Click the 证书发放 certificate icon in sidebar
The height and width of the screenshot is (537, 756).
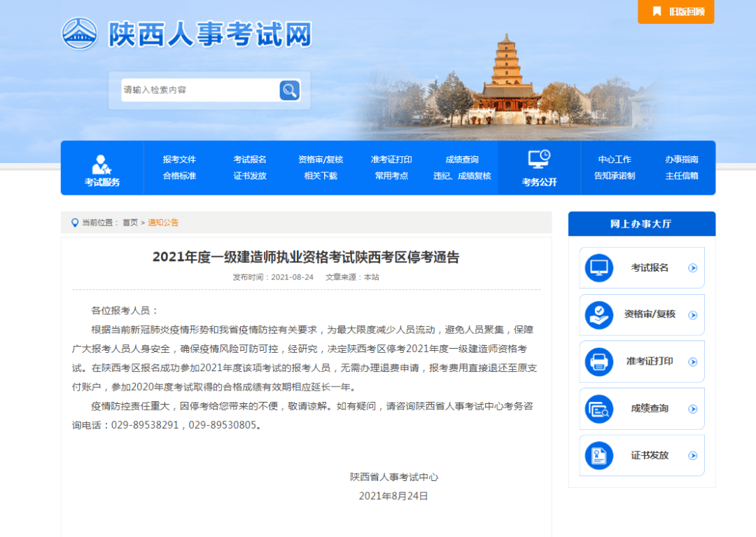[x=599, y=455]
